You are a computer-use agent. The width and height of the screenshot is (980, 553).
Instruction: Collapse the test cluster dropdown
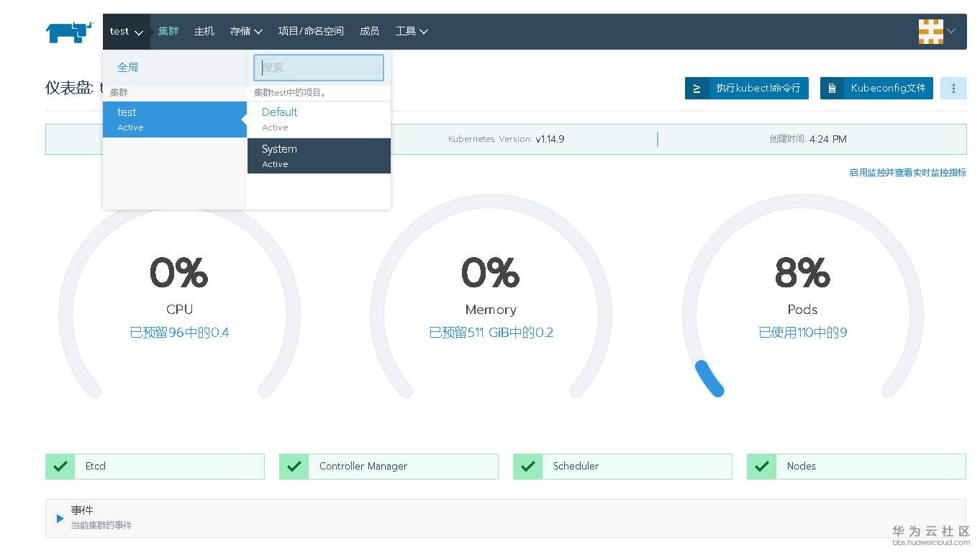click(x=127, y=32)
